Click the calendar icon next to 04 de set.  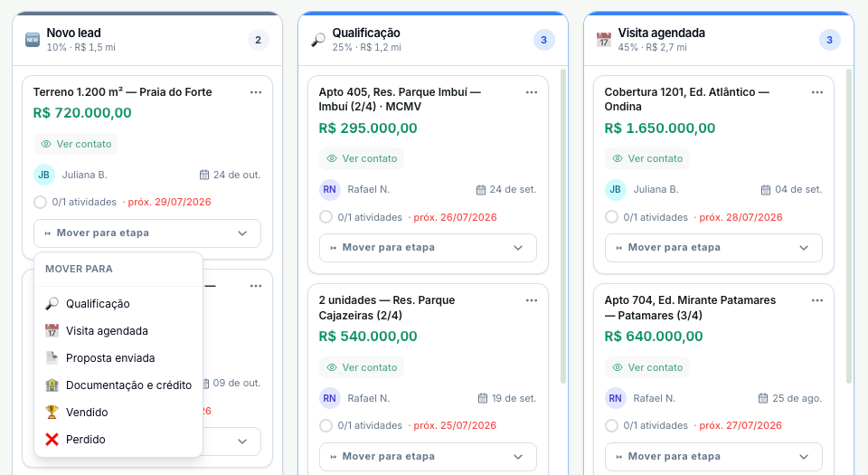[766, 190]
